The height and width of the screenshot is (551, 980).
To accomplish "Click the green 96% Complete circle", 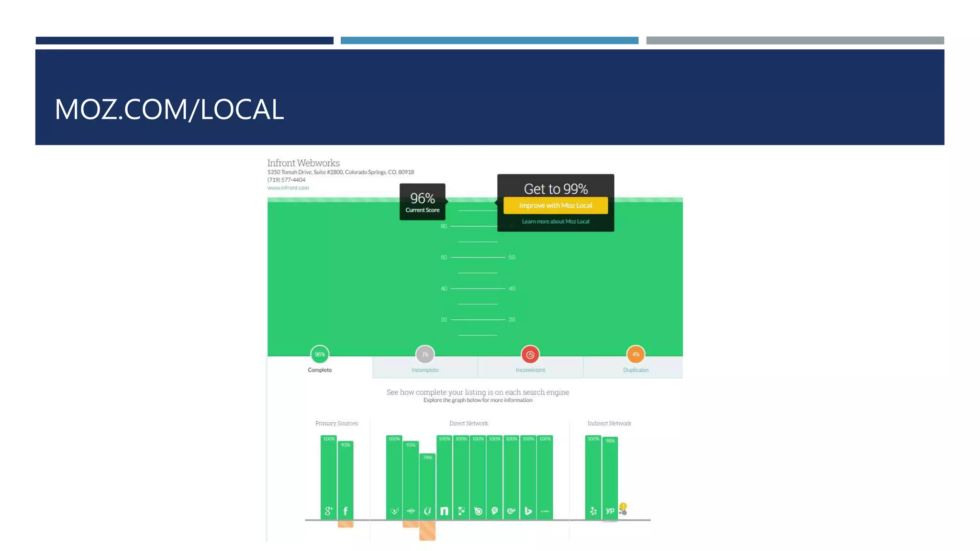I will 320,354.
